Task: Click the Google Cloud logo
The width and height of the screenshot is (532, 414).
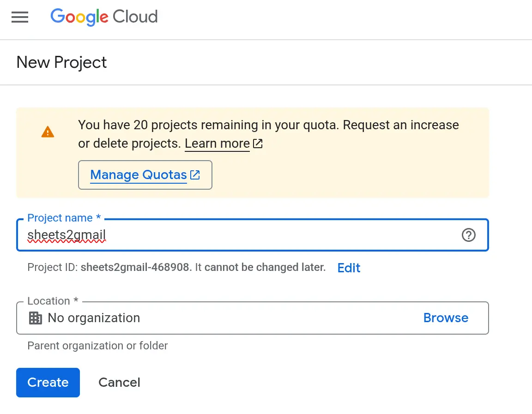Action: 104,17
